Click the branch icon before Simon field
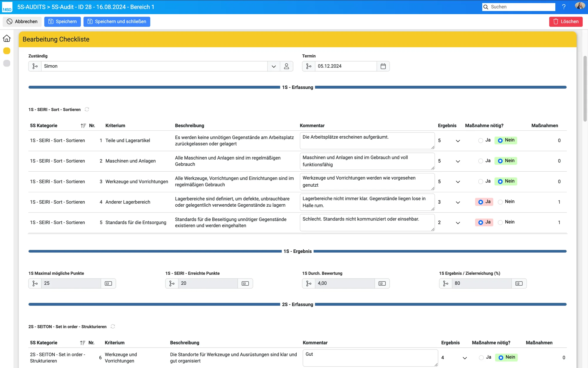The height and width of the screenshot is (368, 588). [35, 66]
